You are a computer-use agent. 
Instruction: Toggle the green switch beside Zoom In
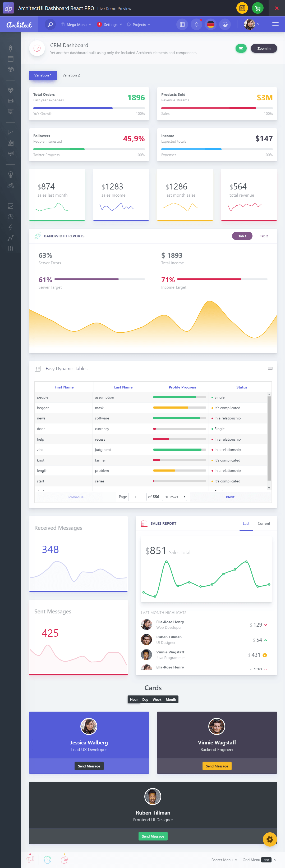(241, 48)
